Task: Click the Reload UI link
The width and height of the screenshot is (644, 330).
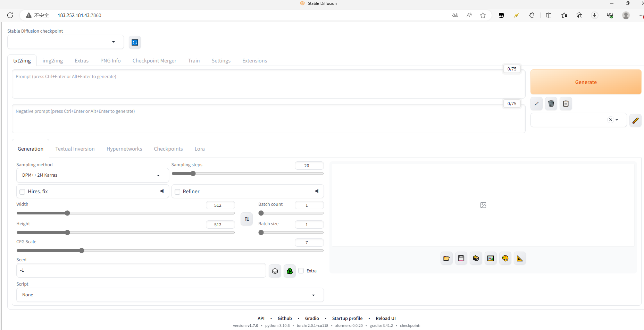Action: (386, 318)
